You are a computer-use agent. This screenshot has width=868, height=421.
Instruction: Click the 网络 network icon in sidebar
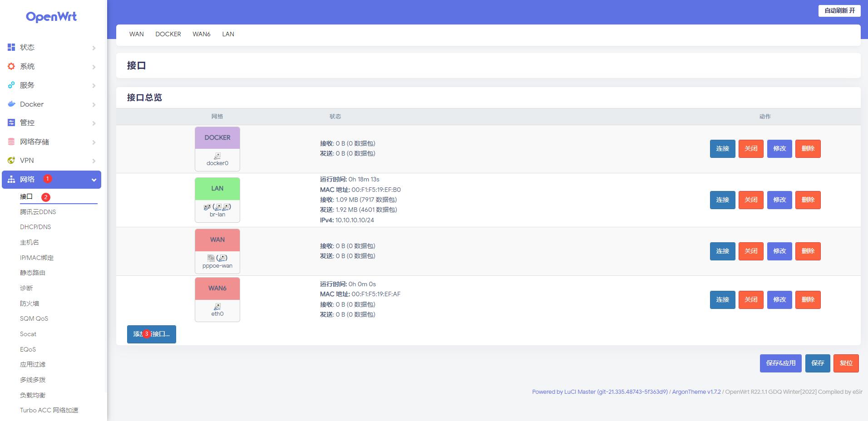11,179
